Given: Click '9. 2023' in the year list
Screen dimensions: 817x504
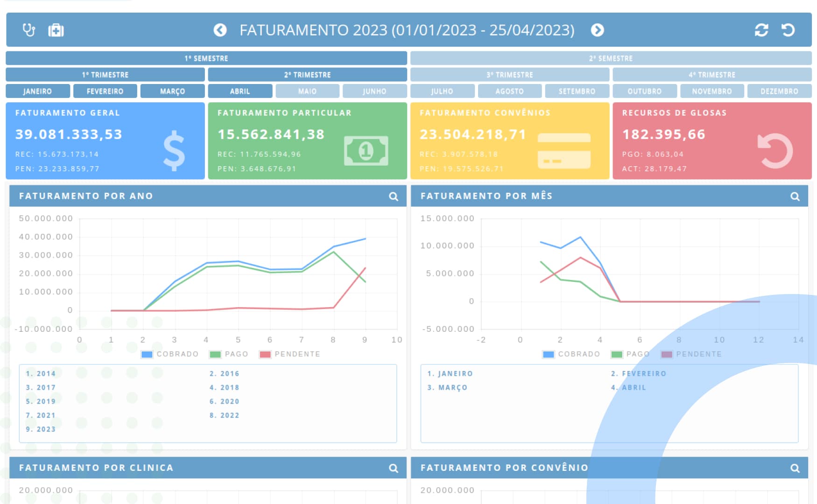Looking at the screenshot, I should pyautogui.click(x=41, y=429).
